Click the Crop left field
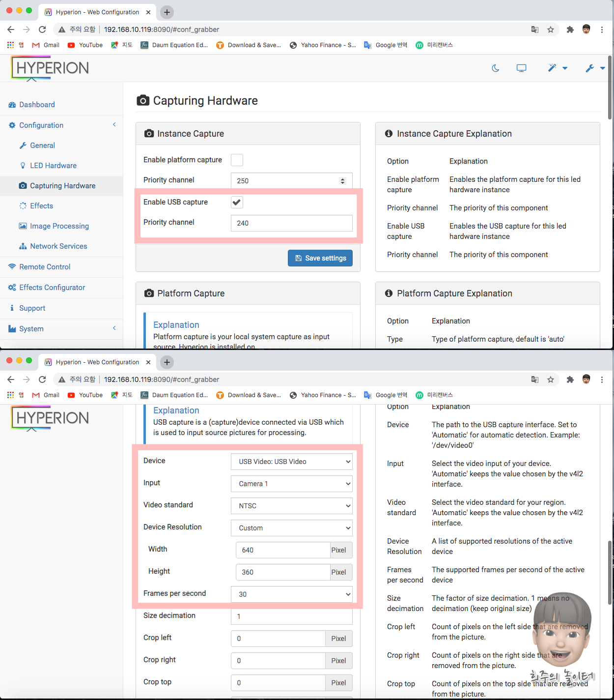Viewport: 614px width, 700px height. pos(278,639)
